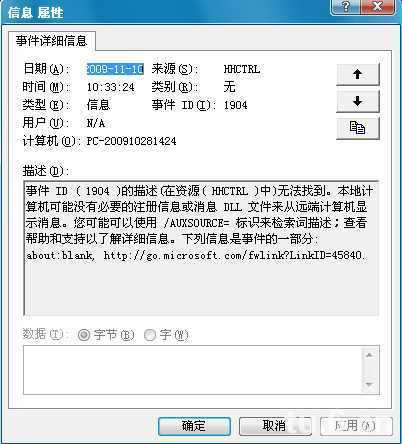402x444 pixels.
Task: Select the 字节 radio button
Action: 83,335
